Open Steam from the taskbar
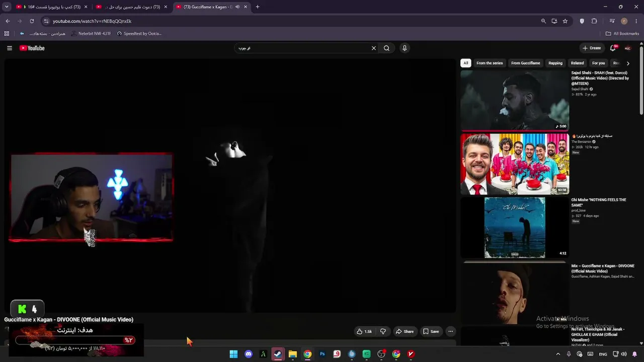This screenshot has width=644, height=362. (278, 354)
